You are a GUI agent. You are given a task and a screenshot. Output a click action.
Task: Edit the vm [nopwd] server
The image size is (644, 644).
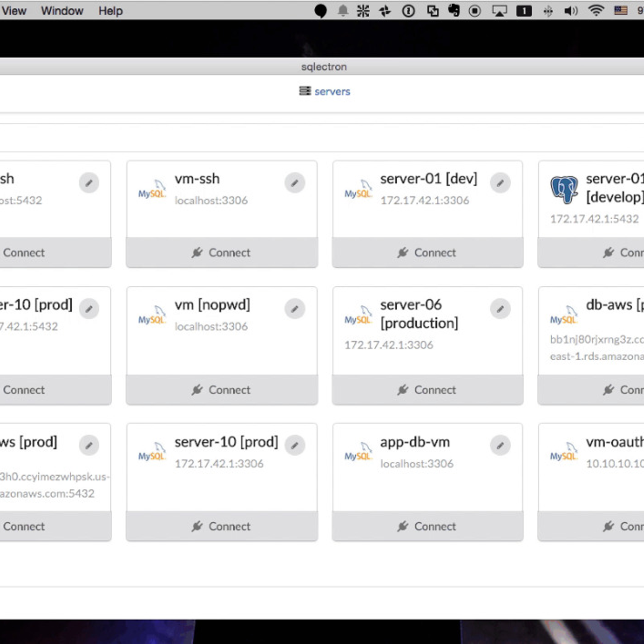(x=295, y=309)
